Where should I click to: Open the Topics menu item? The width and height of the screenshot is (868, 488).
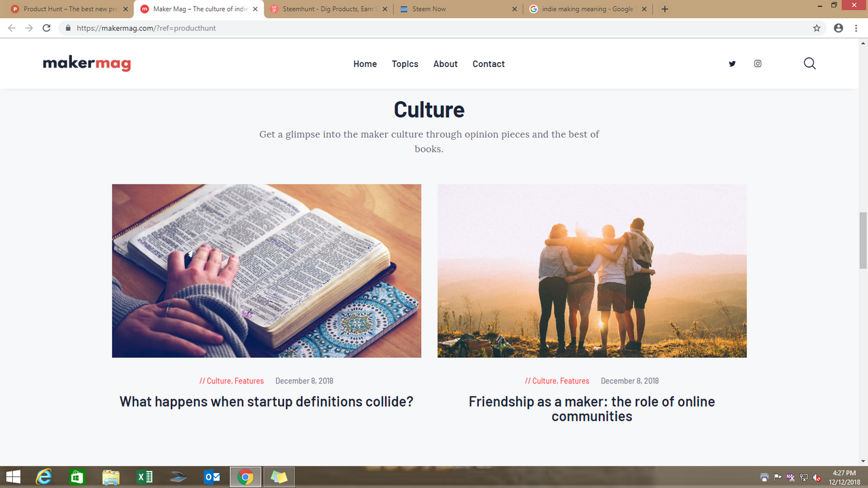click(405, 64)
